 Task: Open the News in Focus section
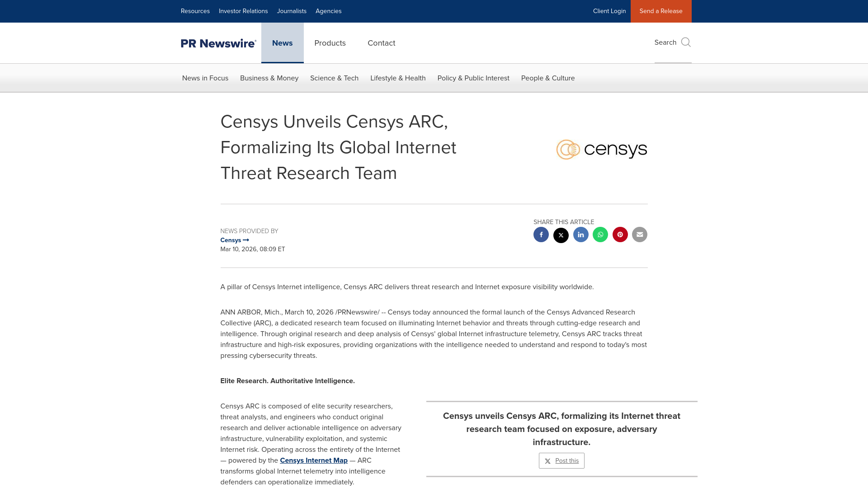pyautogui.click(x=205, y=78)
